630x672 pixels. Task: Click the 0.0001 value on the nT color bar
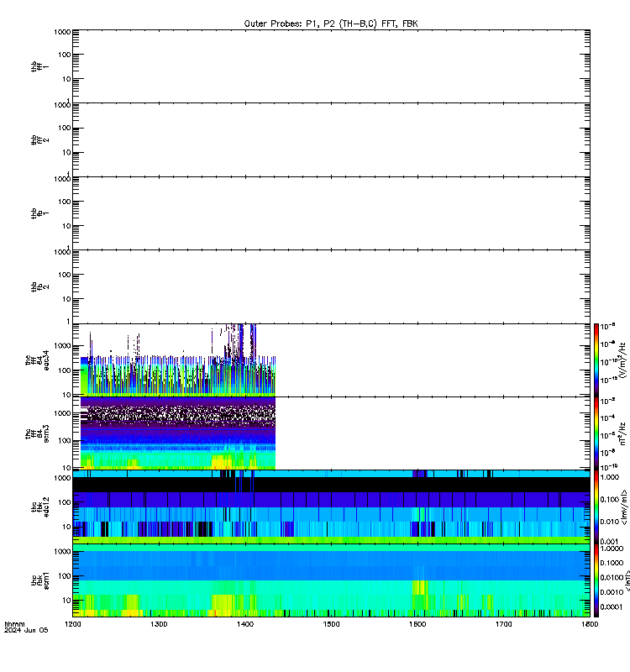(612, 606)
